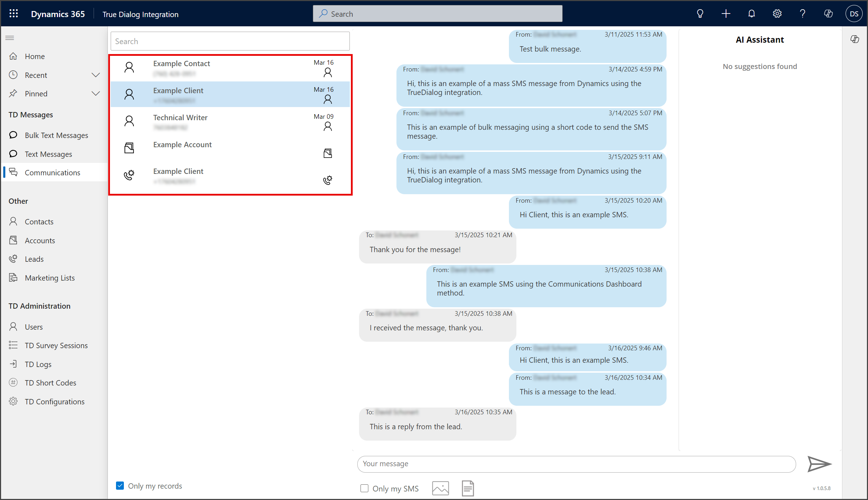Image resolution: width=868 pixels, height=500 pixels.
Task: Select the Example Client lead conversation
Action: coord(230,175)
